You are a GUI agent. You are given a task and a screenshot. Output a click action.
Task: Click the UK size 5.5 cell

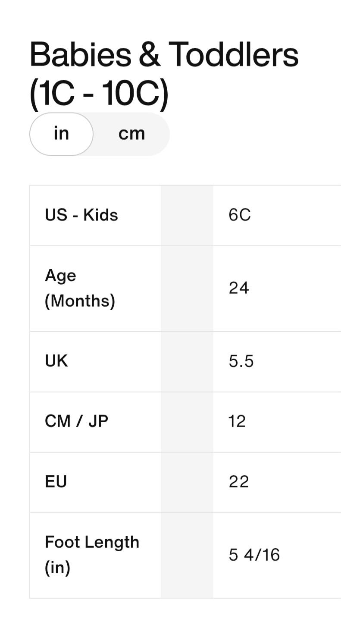[x=241, y=361]
